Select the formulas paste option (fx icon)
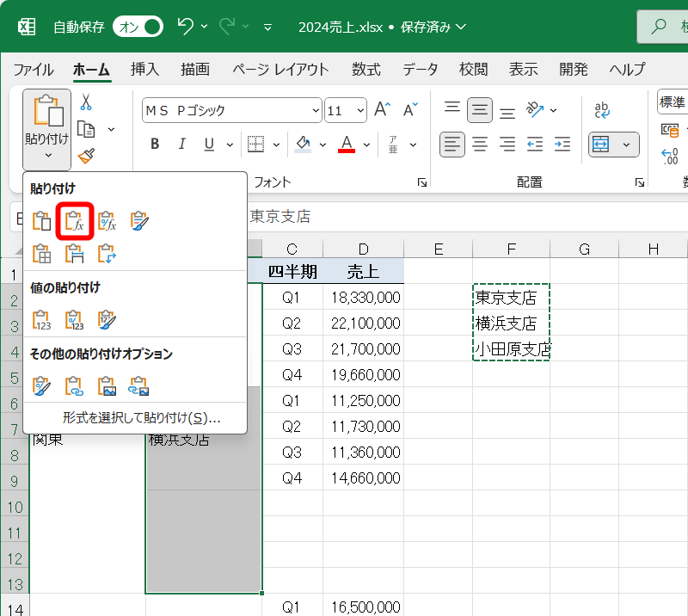Image resolution: width=688 pixels, height=616 pixels. click(x=72, y=220)
